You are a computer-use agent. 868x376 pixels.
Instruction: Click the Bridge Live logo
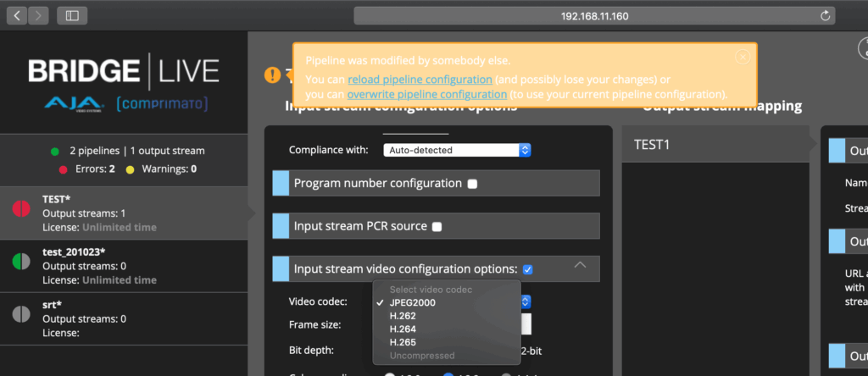(x=124, y=83)
